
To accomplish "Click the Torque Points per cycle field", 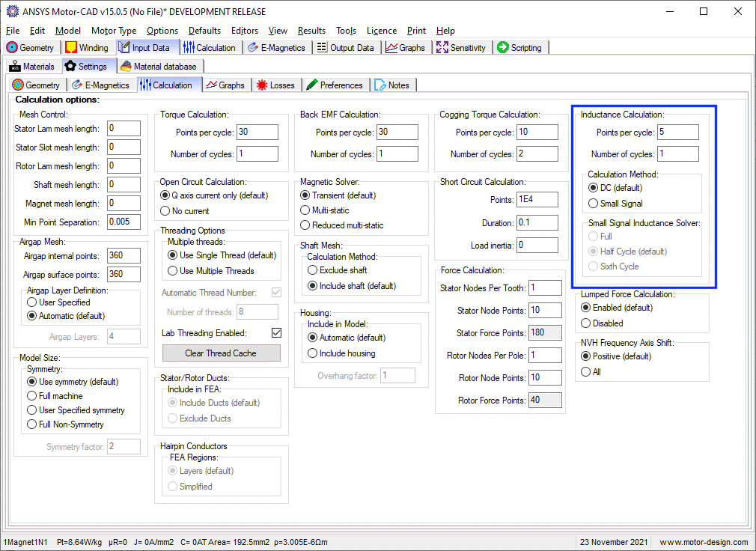I will click(257, 133).
